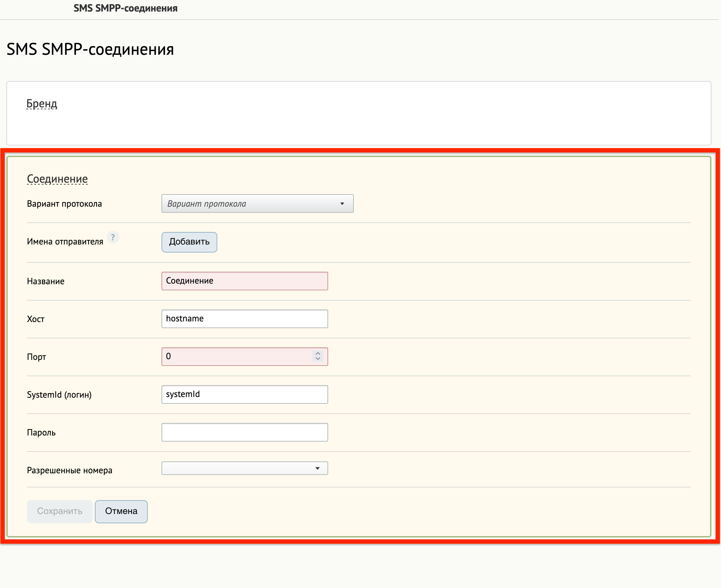Expand the Разрешенные номера dropdown
The height and width of the screenshot is (588, 721).
(244, 468)
